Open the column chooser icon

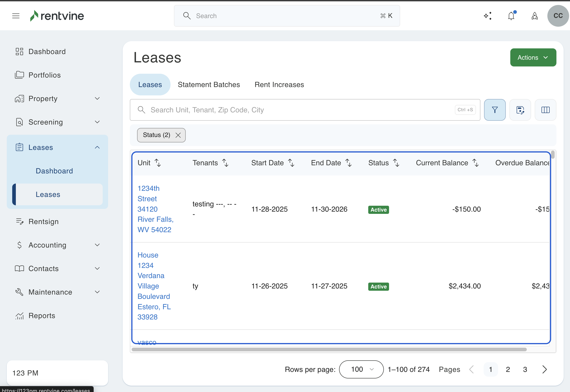pyautogui.click(x=545, y=110)
